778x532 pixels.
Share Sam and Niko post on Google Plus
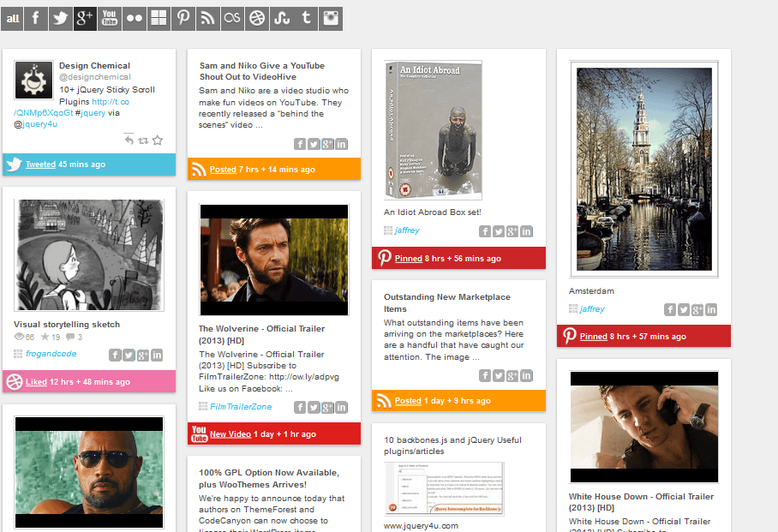pyautogui.click(x=327, y=144)
